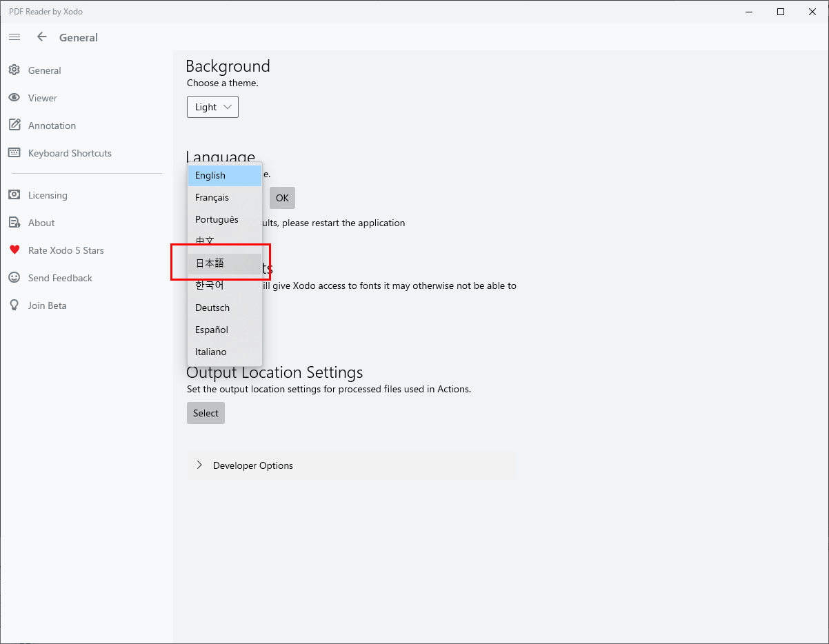Choose 日本語 from the language list
The height and width of the screenshot is (644, 829).
(225, 263)
